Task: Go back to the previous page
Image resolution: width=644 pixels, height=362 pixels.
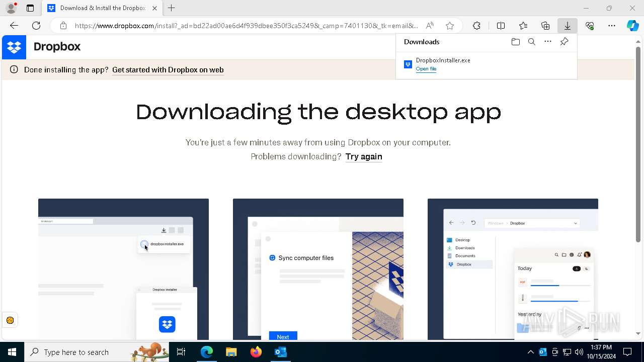Action: pyautogui.click(x=14, y=26)
